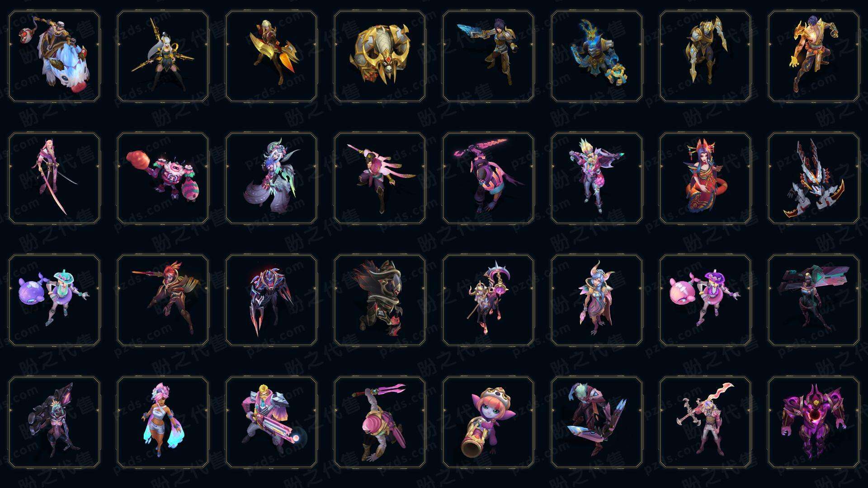This screenshot has width=868, height=488.
Task: Select the girl with purple whale companion
Action: (54, 300)
